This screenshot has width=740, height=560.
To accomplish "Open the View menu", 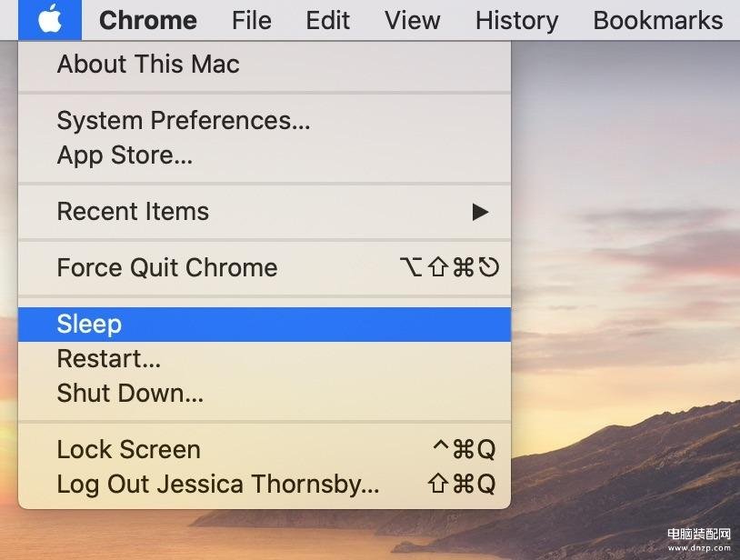I will click(412, 20).
